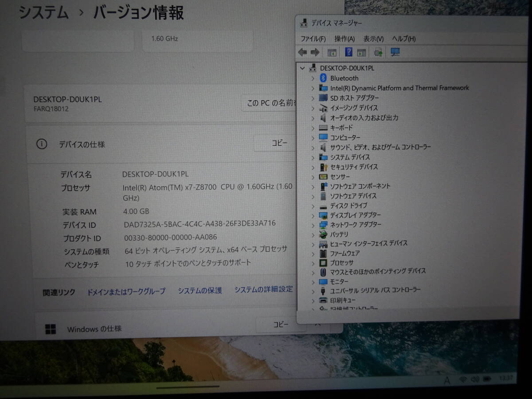Screen dimensions: 532x399
Task: Click the Back arrow in Device Manager toolbar
Action: [302, 52]
